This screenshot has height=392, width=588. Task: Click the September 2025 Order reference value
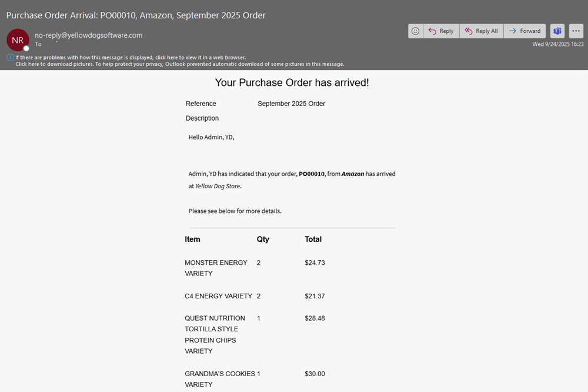click(291, 104)
